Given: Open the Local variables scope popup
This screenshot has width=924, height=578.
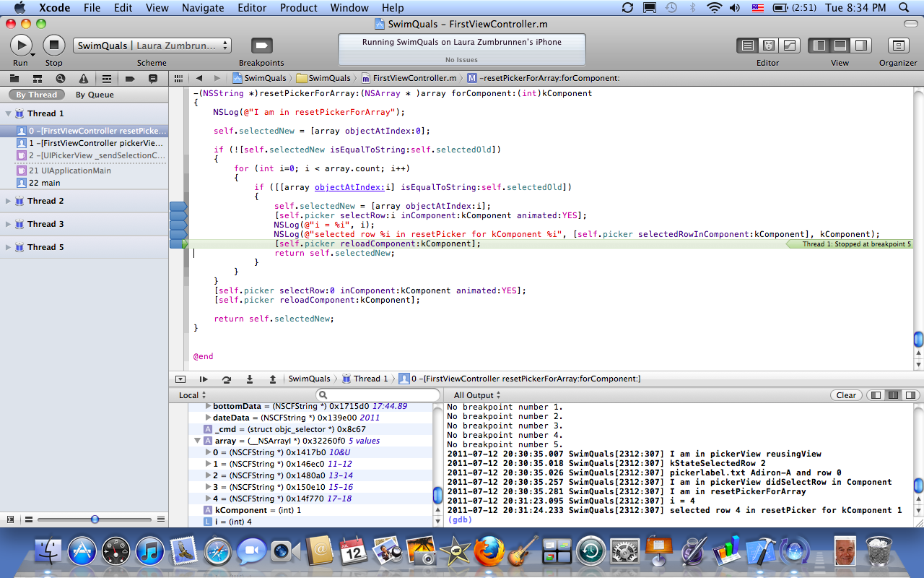Looking at the screenshot, I should pos(193,395).
